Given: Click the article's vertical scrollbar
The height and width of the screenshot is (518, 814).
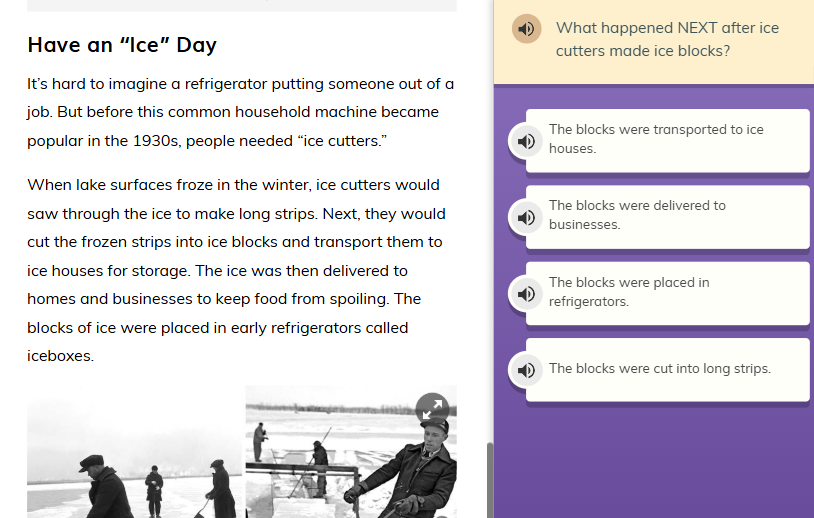Looking at the screenshot, I should click(x=489, y=478).
